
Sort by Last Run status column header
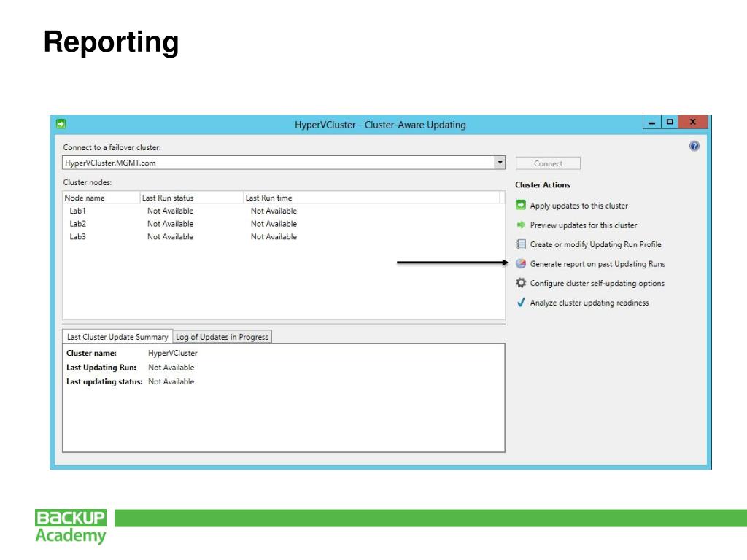pyautogui.click(x=192, y=198)
